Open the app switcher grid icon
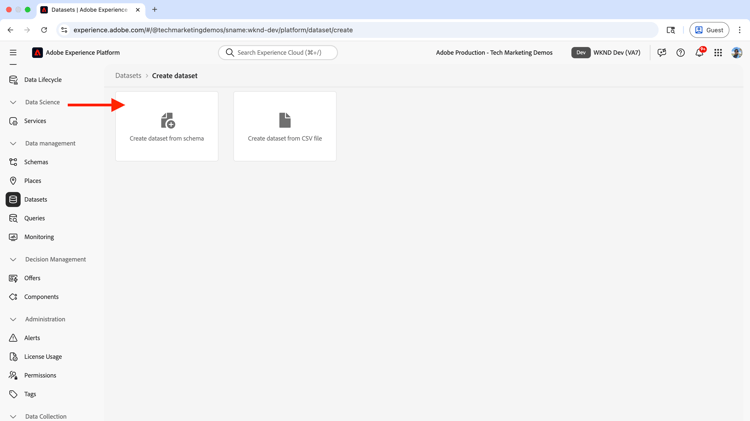 point(718,53)
